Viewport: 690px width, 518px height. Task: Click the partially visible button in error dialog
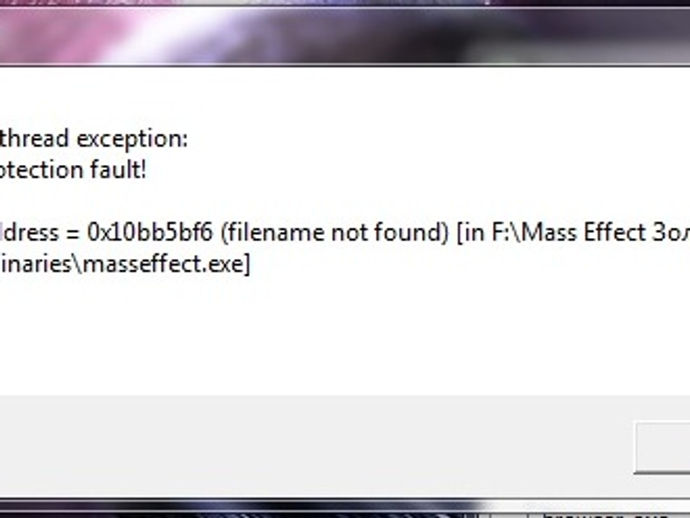click(x=662, y=448)
